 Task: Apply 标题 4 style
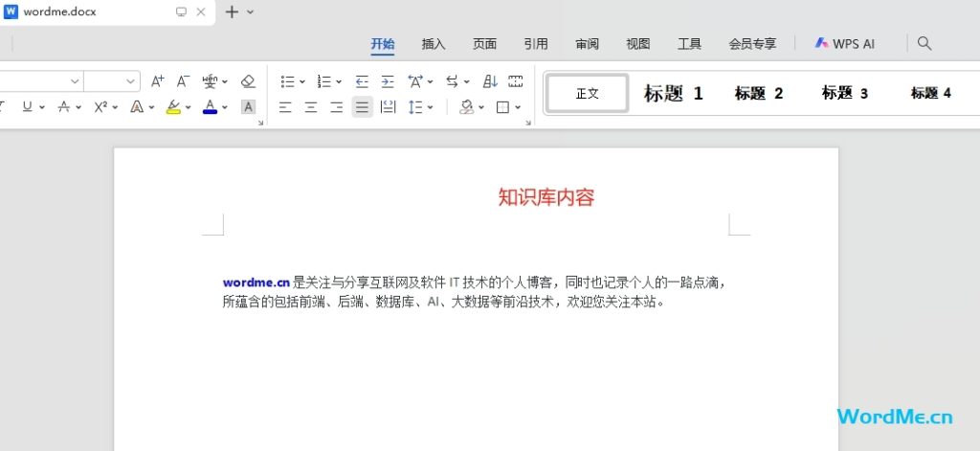click(930, 94)
